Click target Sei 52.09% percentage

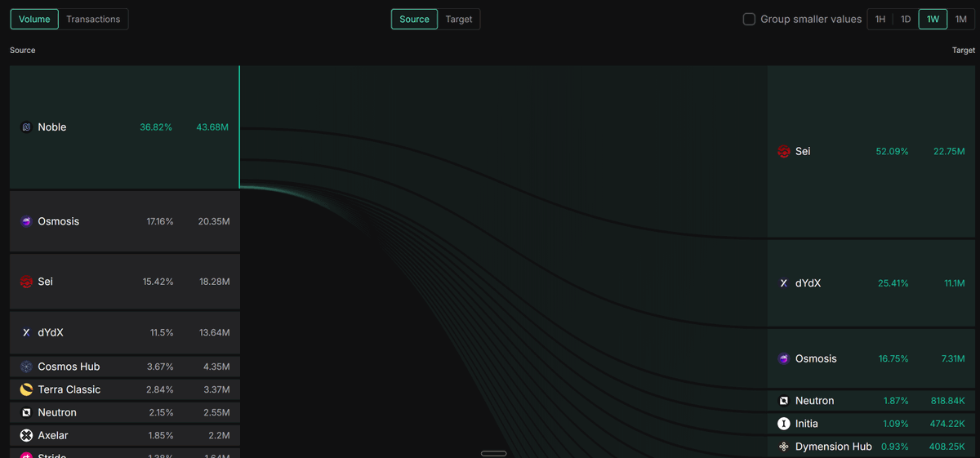click(892, 152)
